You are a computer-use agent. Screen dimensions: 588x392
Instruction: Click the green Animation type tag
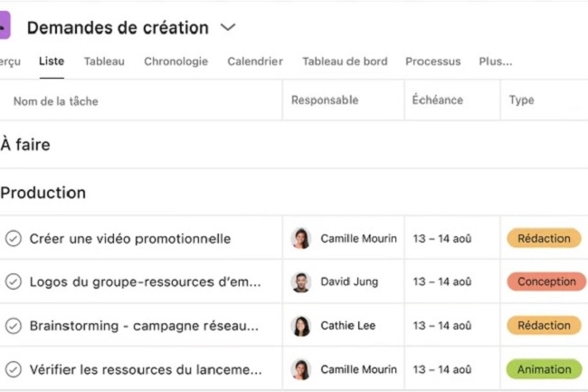544,369
